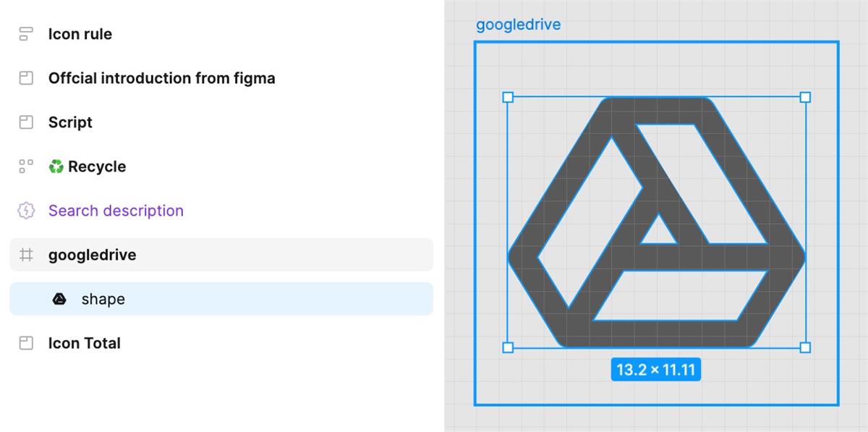
Task: Select the Icon rule section icon
Action: [26, 34]
